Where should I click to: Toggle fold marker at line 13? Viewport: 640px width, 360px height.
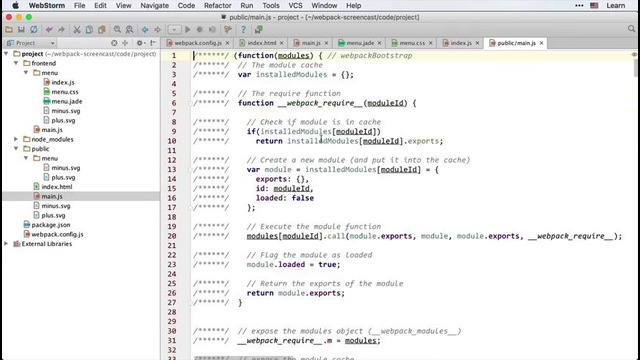pos(190,170)
